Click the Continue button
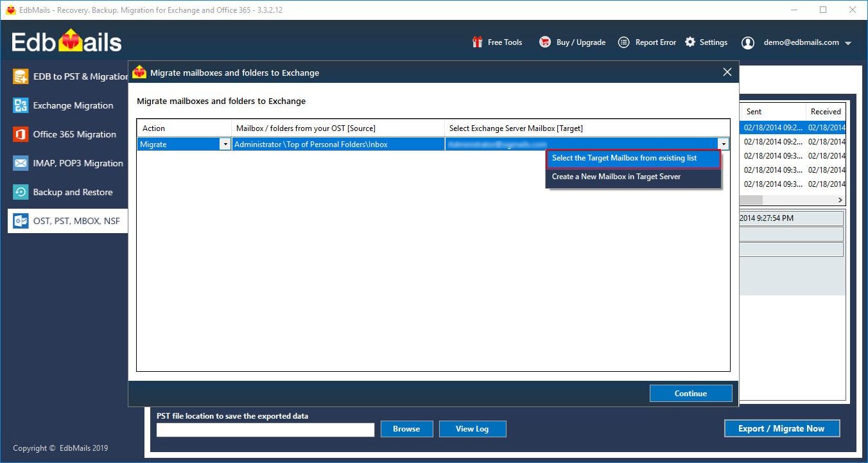Viewport: 868px width, 463px height. click(691, 394)
